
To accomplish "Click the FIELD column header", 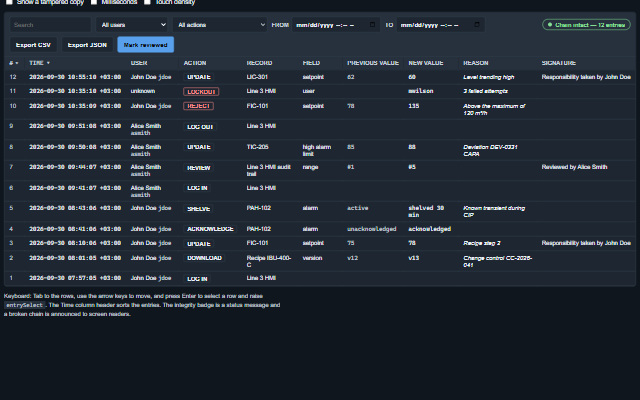I will pyautogui.click(x=311, y=63).
